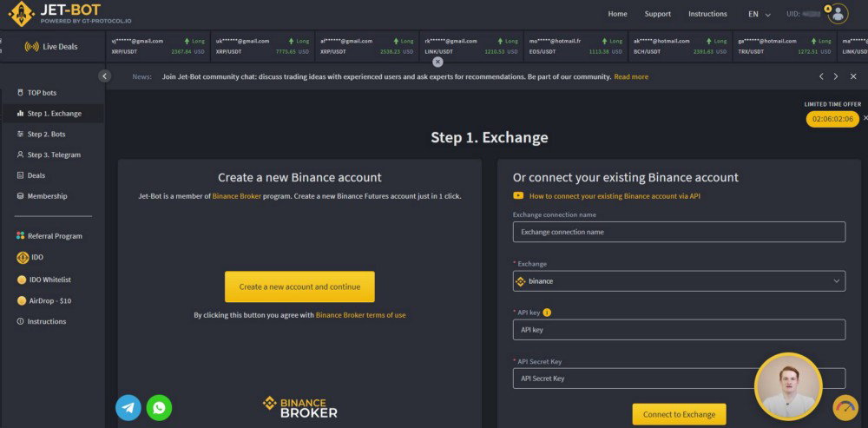The height and width of the screenshot is (428, 868).
Task: Click the Live Deals label
Action: 60,47
